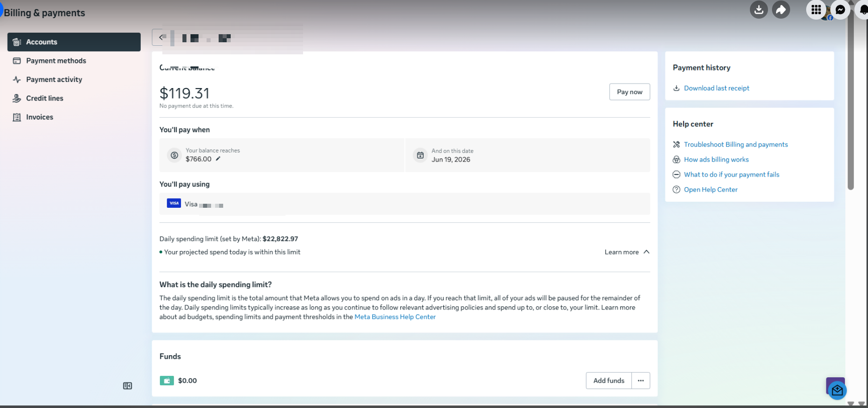Open Help Center link

pyautogui.click(x=711, y=190)
